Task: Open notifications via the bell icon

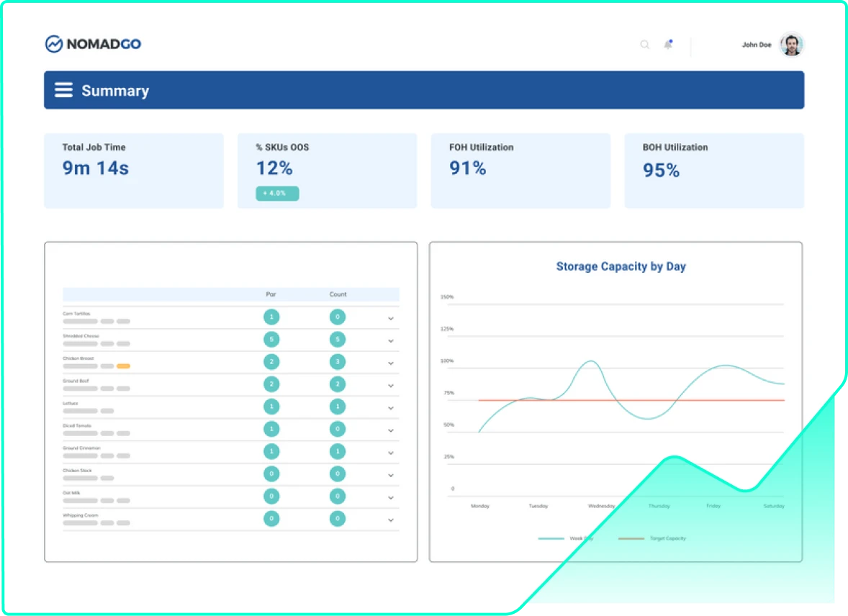Action: click(x=668, y=44)
